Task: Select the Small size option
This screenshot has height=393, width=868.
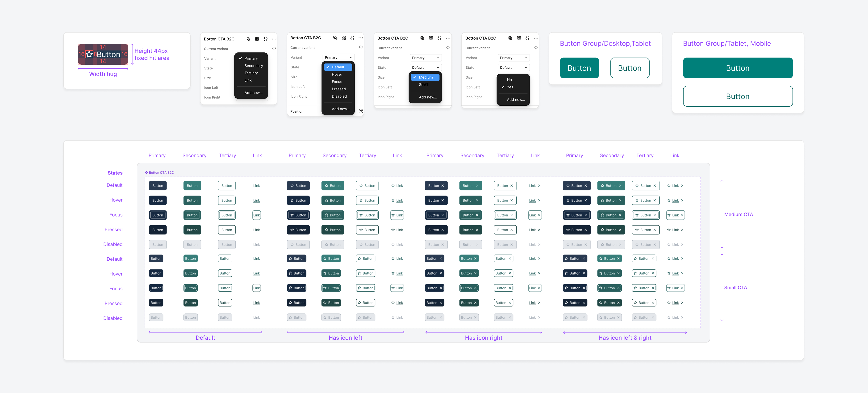Action: pos(424,85)
